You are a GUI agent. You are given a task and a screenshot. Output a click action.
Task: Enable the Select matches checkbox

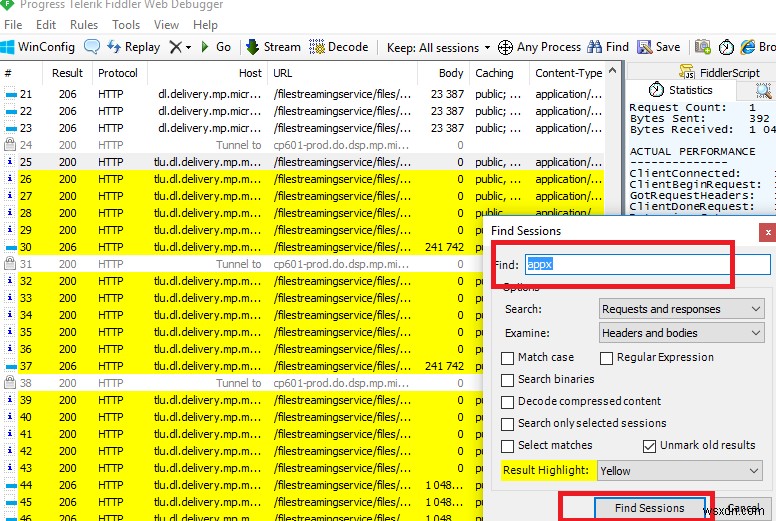507,446
